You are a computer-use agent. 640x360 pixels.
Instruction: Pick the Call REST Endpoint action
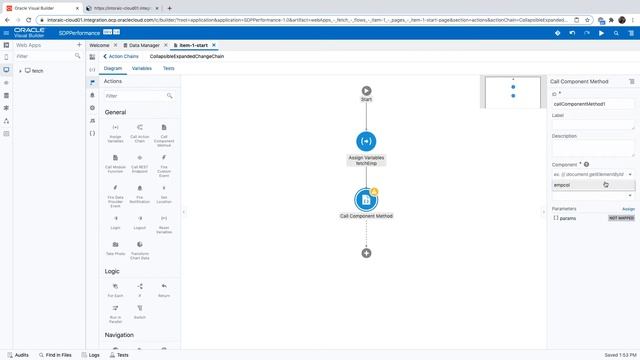[x=140, y=164]
